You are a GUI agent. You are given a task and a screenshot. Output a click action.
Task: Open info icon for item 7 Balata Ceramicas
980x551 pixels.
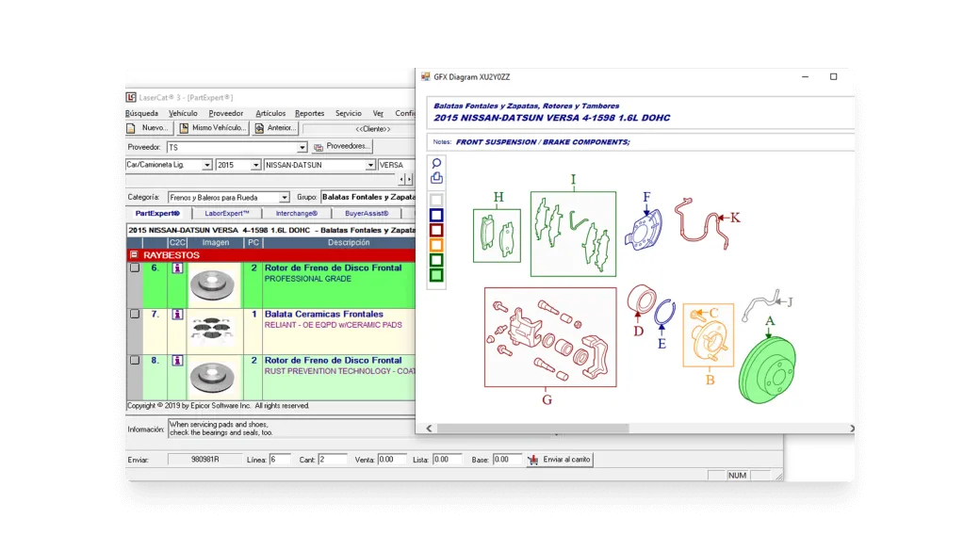[177, 314]
